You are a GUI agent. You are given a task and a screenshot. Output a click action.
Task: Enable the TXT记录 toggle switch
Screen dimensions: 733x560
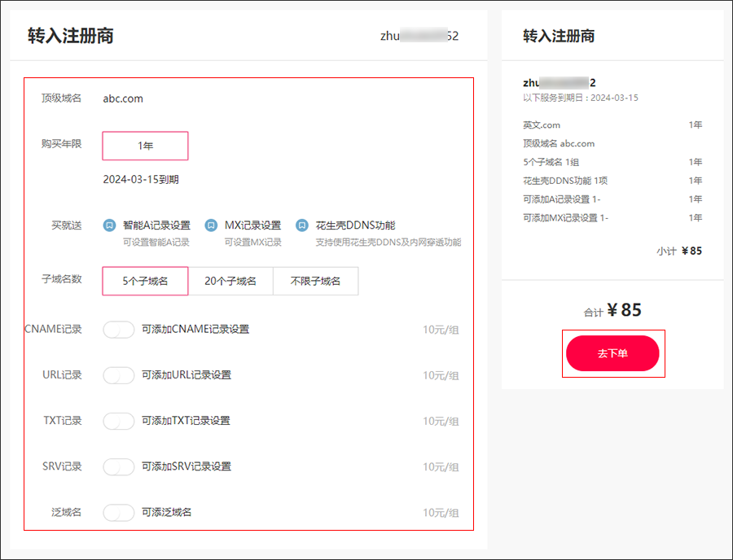pos(119,421)
